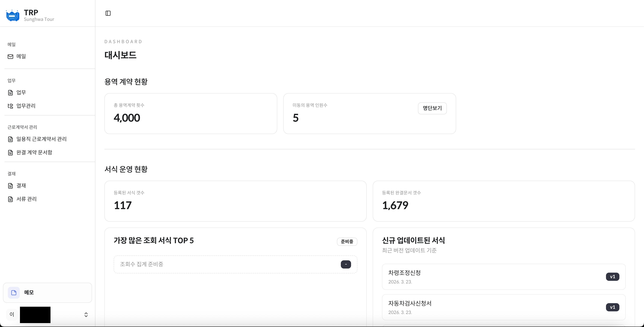Open the 업무관리 workflow icon
Image resolution: width=644 pixels, height=327 pixels.
click(x=10, y=106)
